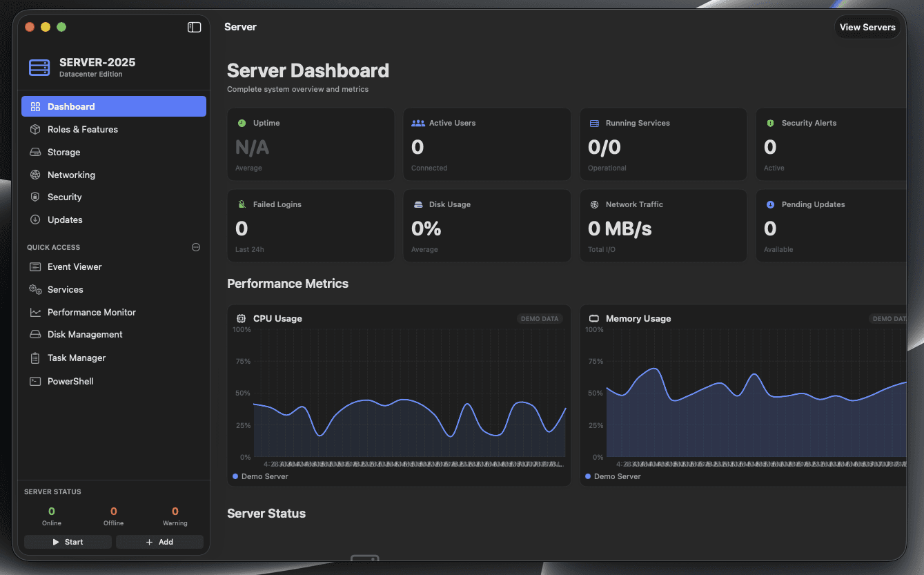Click the 0 MB/s network traffic value
The height and width of the screenshot is (575, 924).
[x=620, y=228]
